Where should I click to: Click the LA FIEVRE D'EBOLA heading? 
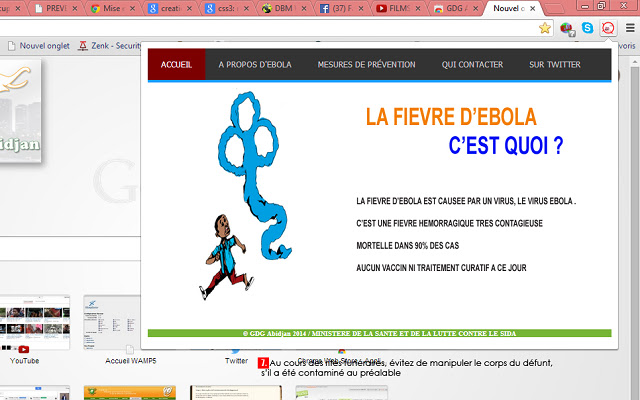coord(451,117)
